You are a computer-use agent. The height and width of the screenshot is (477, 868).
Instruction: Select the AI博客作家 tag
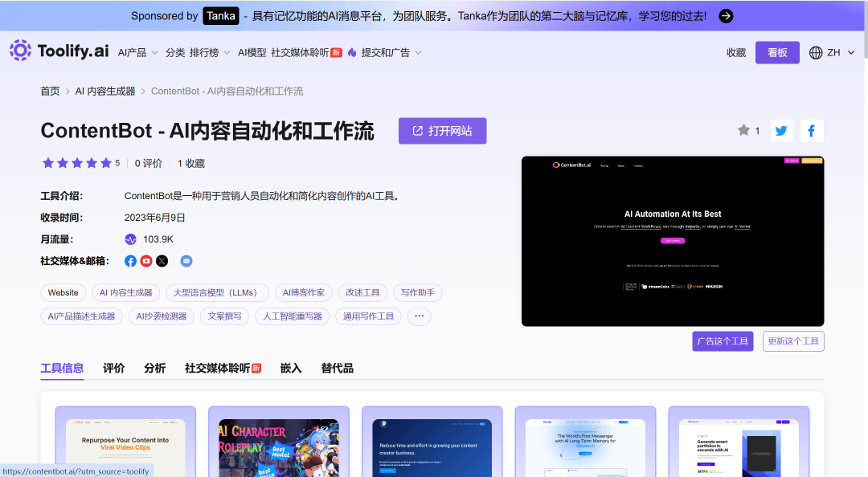303,293
